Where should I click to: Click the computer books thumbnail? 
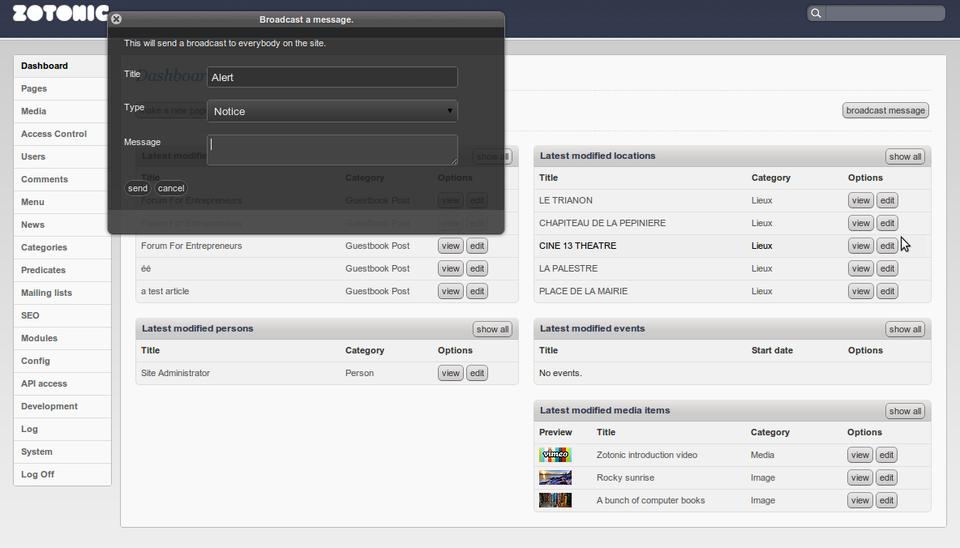tap(555, 500)
